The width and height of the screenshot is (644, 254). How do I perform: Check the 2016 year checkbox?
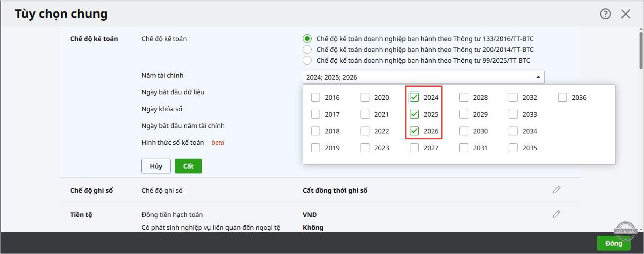click(x=316, y=97)
